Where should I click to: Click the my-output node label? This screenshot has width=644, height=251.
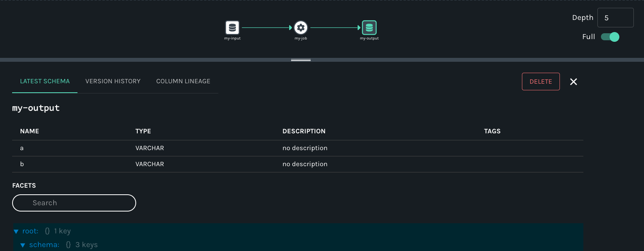tap(369, 38)
